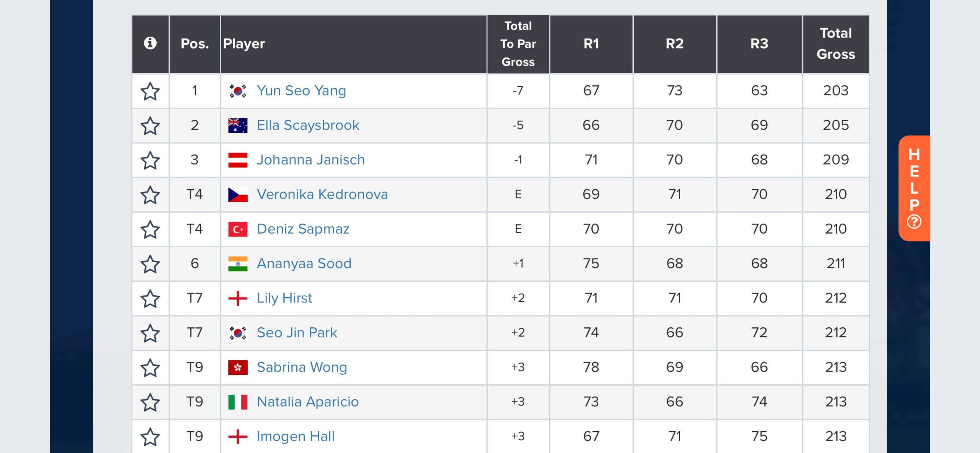The width and height of the screenshot is (980, 453).
Task: Sort by the Pos. column header
Action: point(194,44)
